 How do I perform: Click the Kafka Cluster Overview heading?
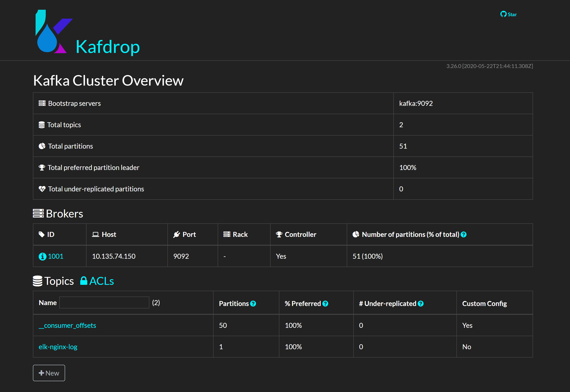click(x=108, y=80)
